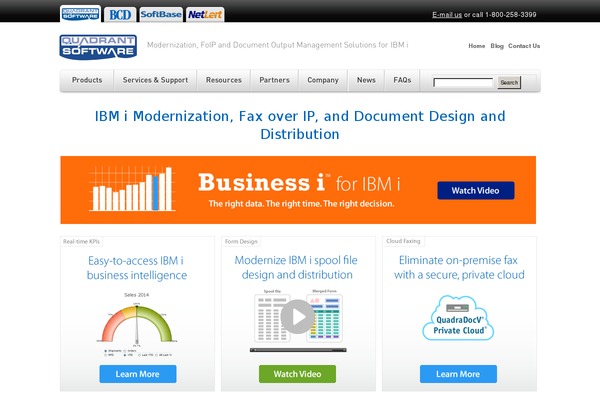Screen dimensions: 600x400
Task: Open Easy-to-access IBM i business intelligence heading
Action: click(137, 268)
